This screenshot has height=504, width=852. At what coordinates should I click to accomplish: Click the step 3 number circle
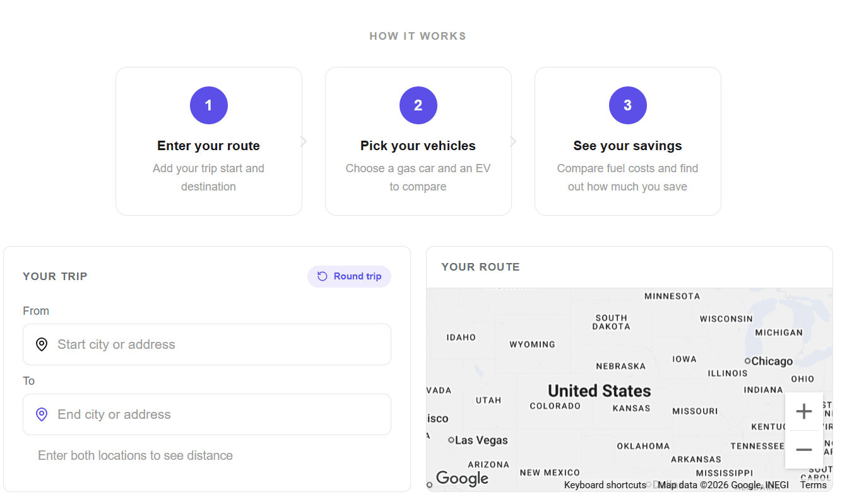tap(628, 105)
